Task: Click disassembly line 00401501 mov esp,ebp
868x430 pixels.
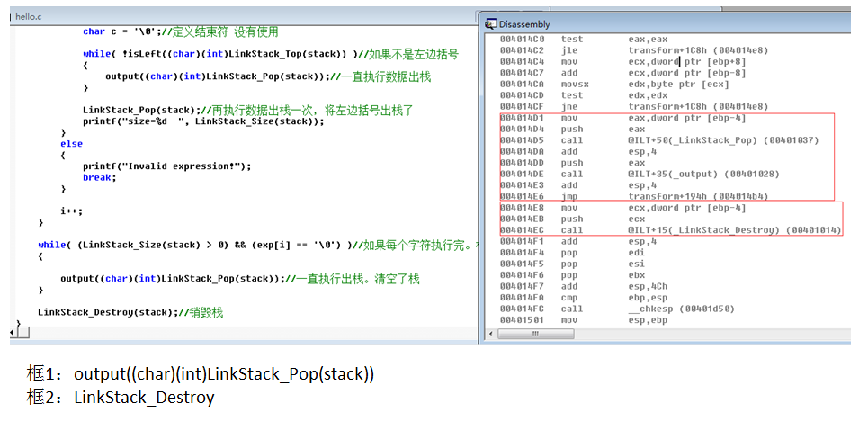Action: click(x=584, y=320)
